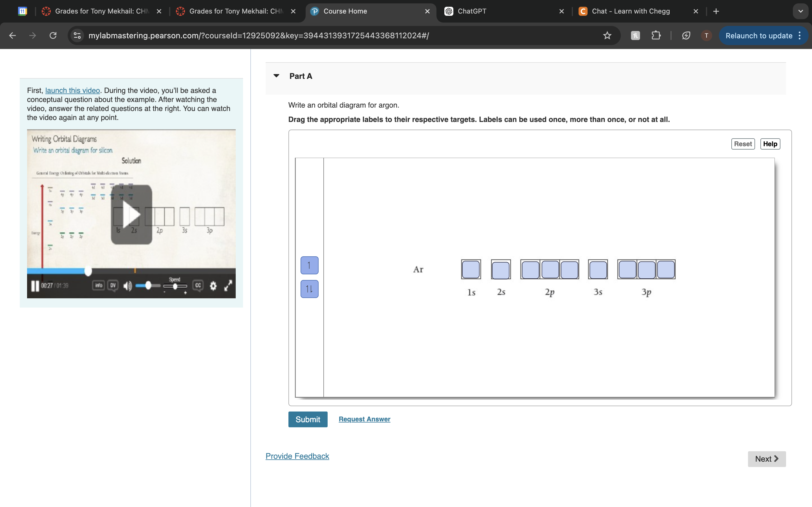
Task: Reload the Pearson page
Action: click(53, 35)
